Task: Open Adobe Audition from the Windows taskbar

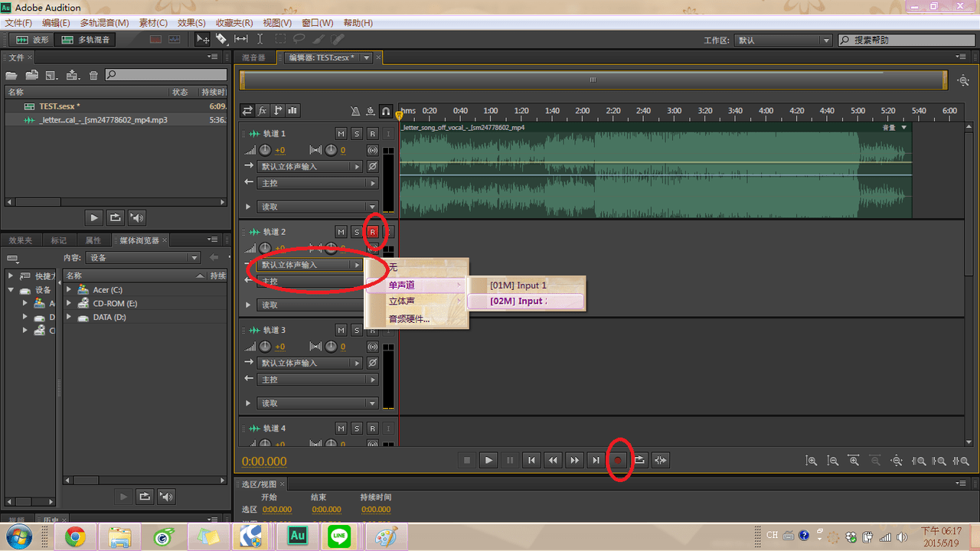Action: tap(297, 537)
